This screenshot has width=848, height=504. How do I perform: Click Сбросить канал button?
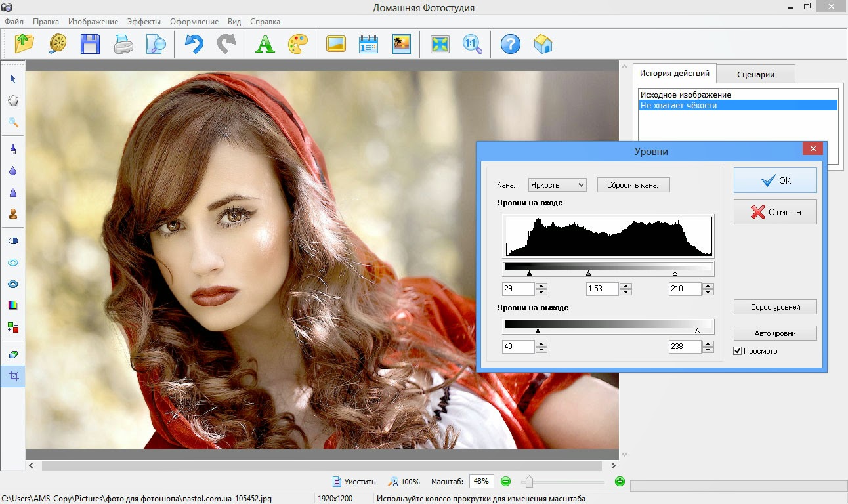pyautogui.click(x=633, y=185)
